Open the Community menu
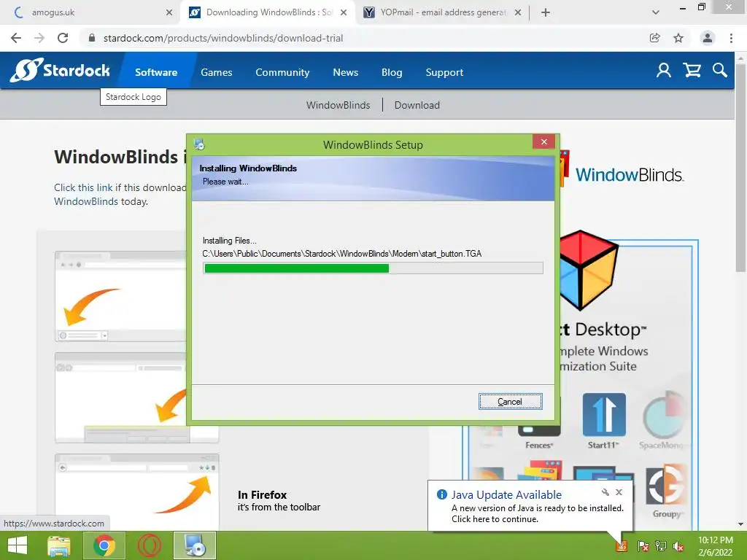This screenshot has height=560, width=747. coord(282,72)
